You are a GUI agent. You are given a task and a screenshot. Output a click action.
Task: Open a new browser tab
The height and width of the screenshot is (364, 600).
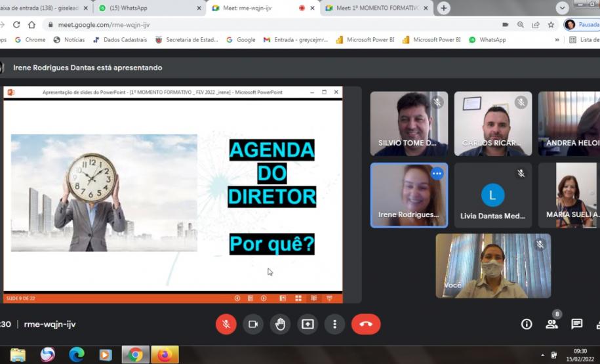click(x=444, y=8)
